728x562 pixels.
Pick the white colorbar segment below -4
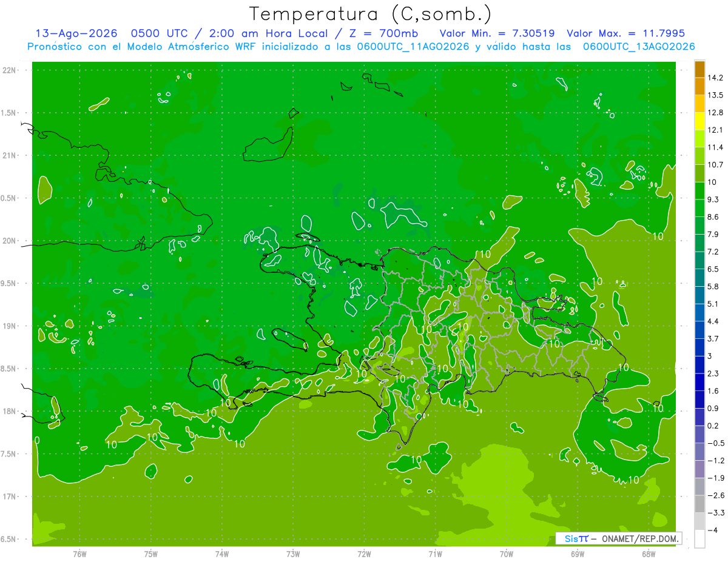699,539
